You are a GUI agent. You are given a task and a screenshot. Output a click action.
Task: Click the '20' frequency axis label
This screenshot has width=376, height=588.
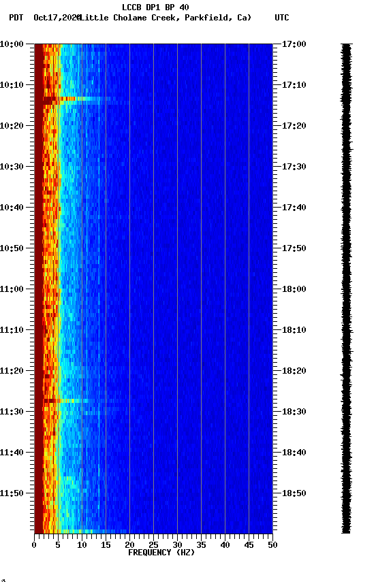click(129, 546)
